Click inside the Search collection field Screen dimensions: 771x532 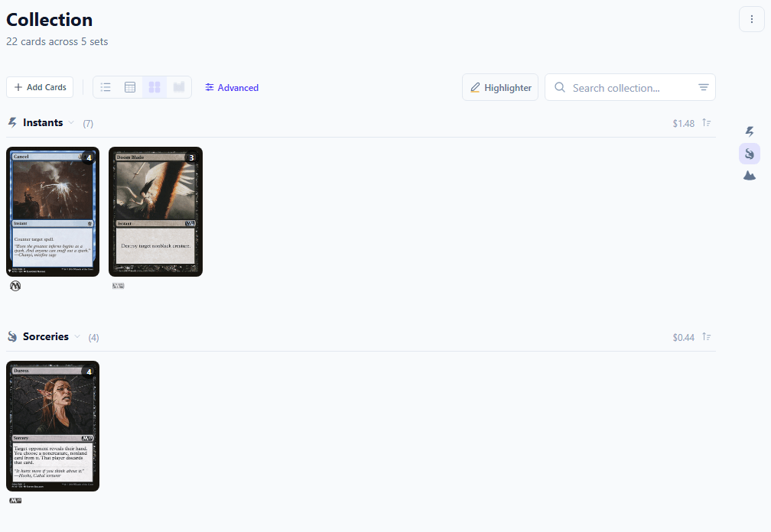tap(620, 87)
